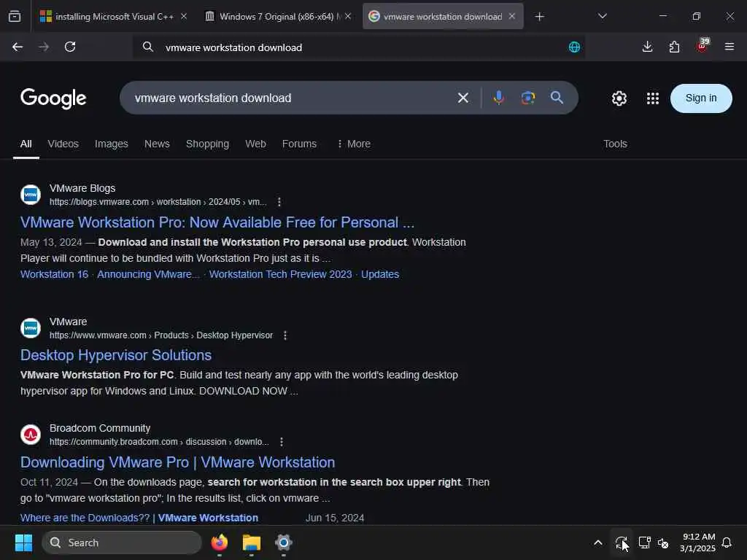Open more options for Broadcom Community result
Screen dimensions: 747x560
point(282,442)
